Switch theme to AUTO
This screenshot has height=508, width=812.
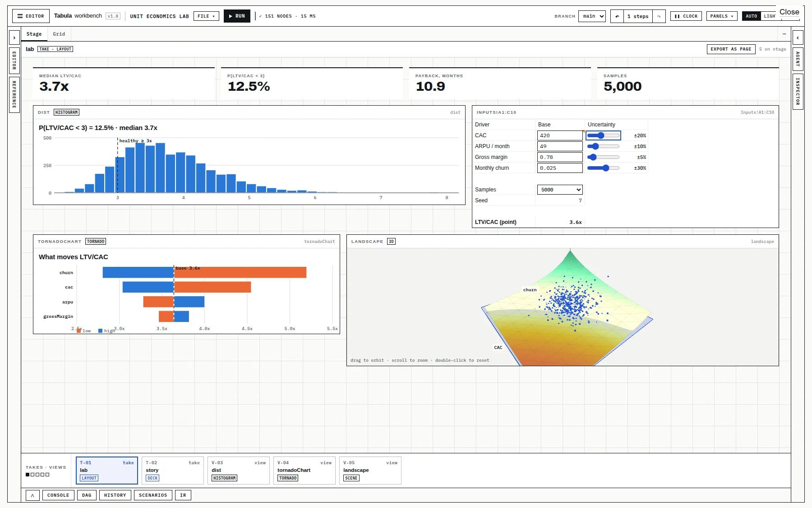tap(751, 16)
